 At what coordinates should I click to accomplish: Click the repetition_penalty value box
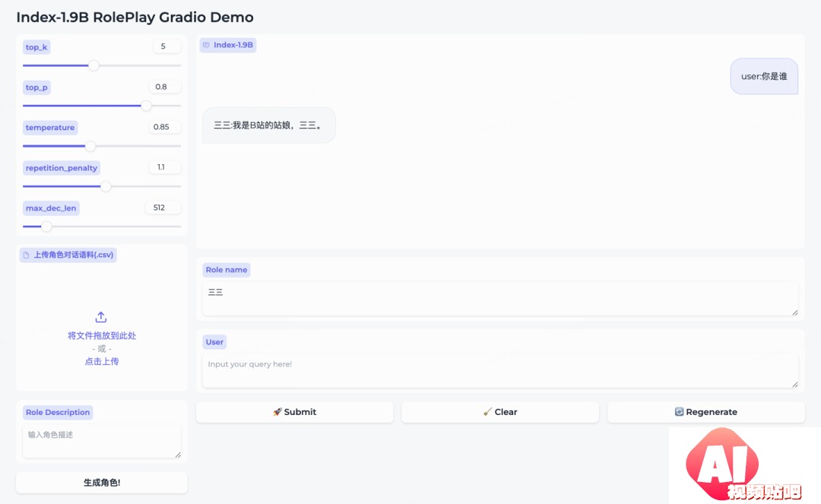(165, 167)
